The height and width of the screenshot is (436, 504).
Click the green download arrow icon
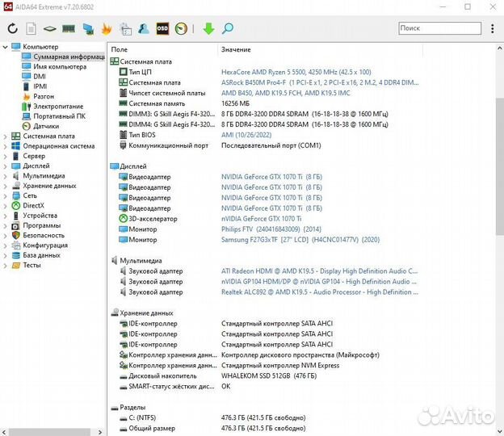208,28
